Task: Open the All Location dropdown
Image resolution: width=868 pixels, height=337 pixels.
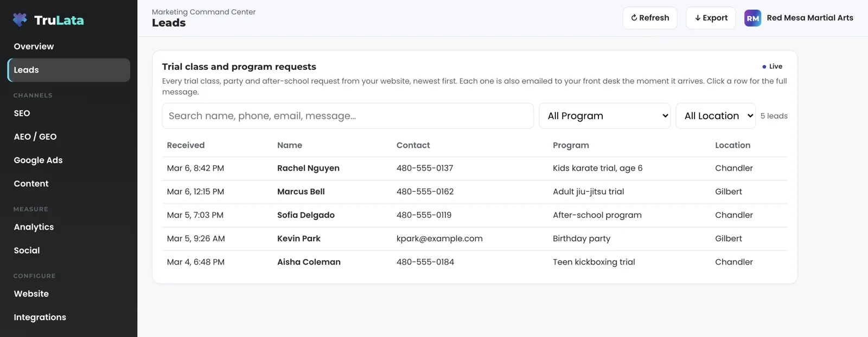Action: [x=716, y=116]
